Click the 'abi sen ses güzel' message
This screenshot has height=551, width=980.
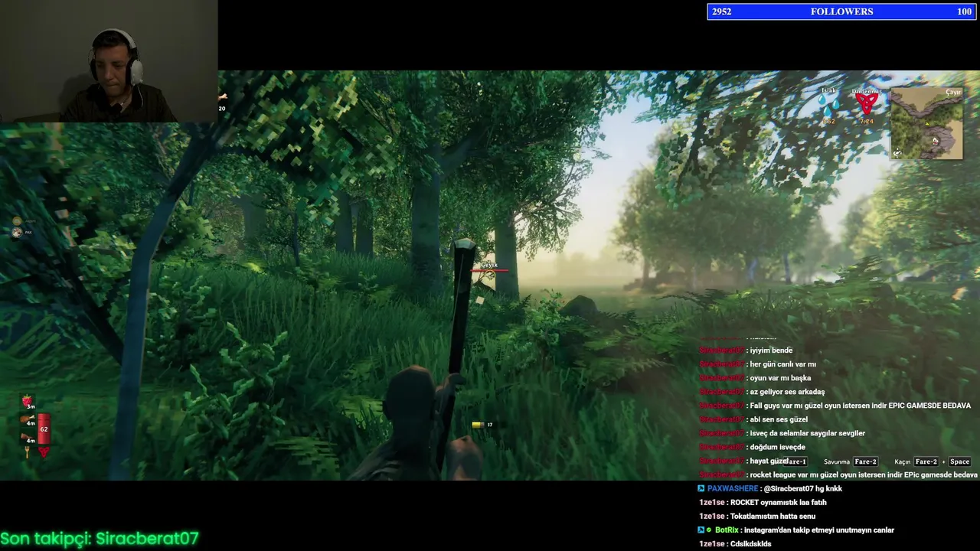(779, 419)
